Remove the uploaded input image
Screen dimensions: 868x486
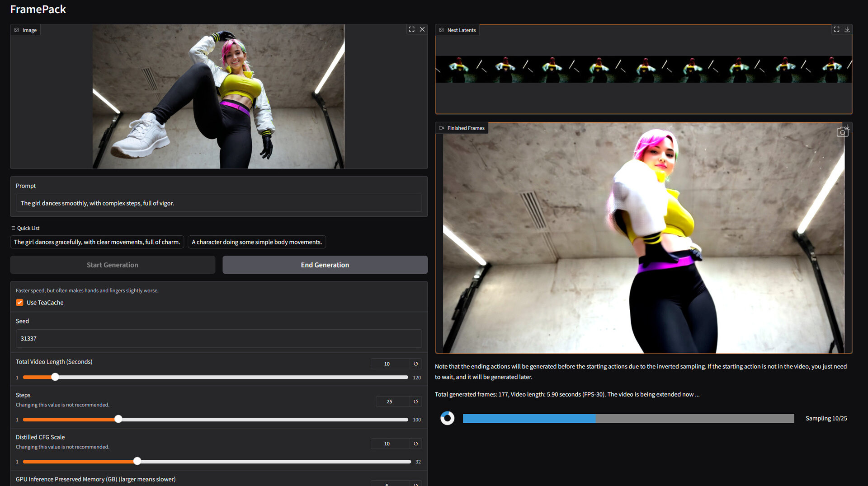tap(422, 29)
